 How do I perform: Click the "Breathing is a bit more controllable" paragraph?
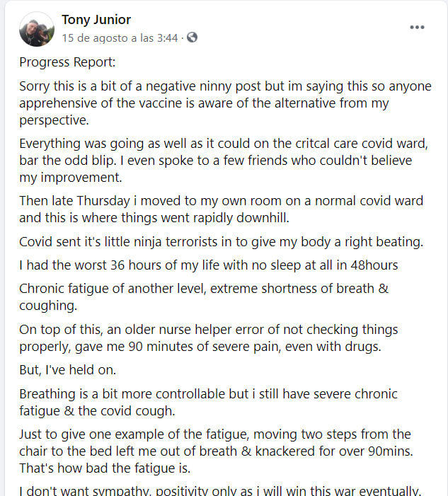pos(209,402)
